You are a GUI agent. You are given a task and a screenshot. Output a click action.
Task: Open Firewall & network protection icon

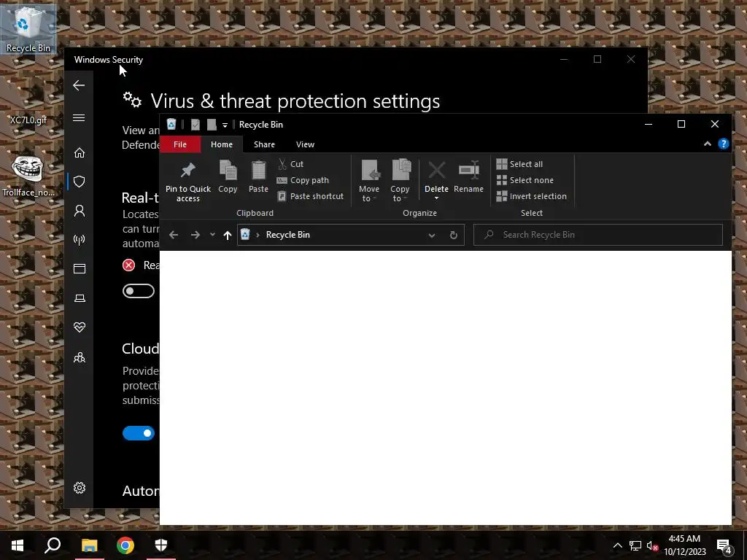79,239
